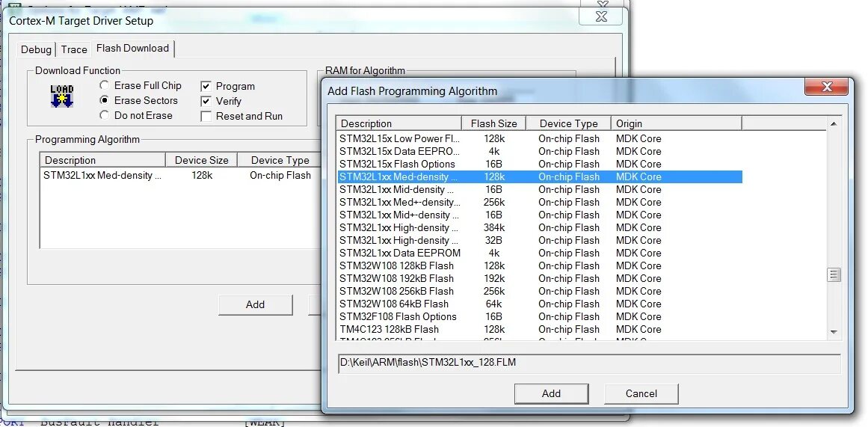Cancel the Add Flash Programming Algorithm dialog
This screenshot has width=868, height=427.
tap(641, 393)
